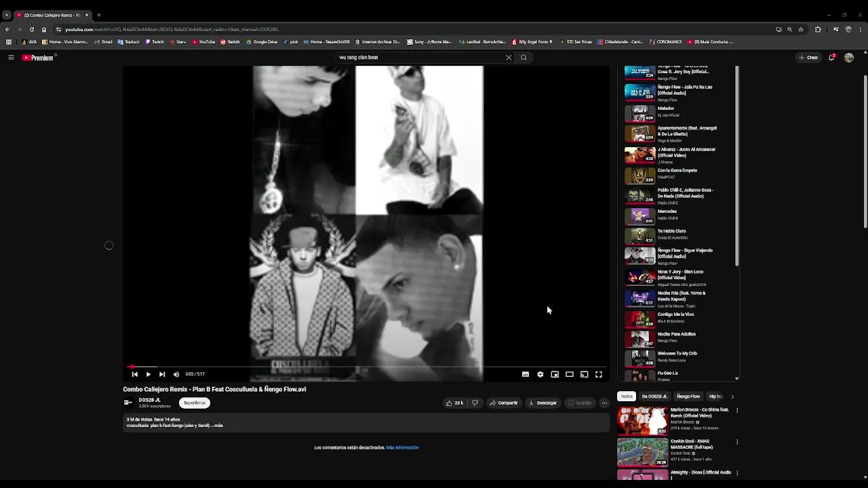The image size is (868, 488).
Task: Open options menu for Marlon Breeze video
Action: [737, 410]
